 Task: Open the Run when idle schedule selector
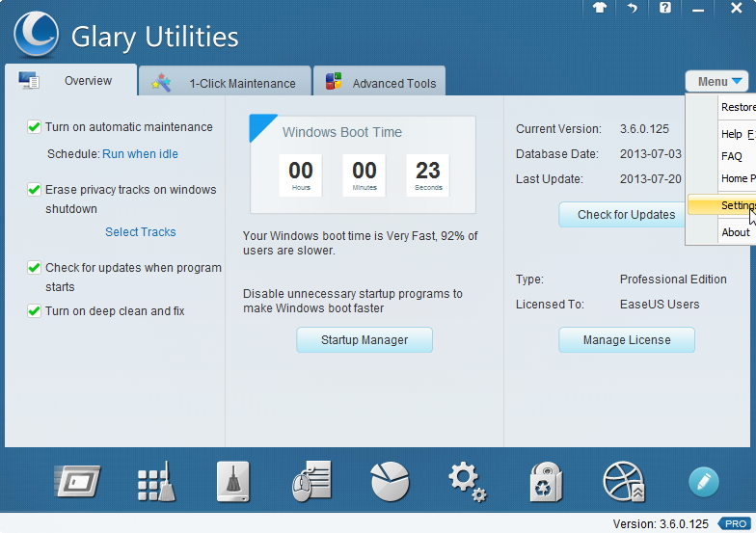(141, 154)
